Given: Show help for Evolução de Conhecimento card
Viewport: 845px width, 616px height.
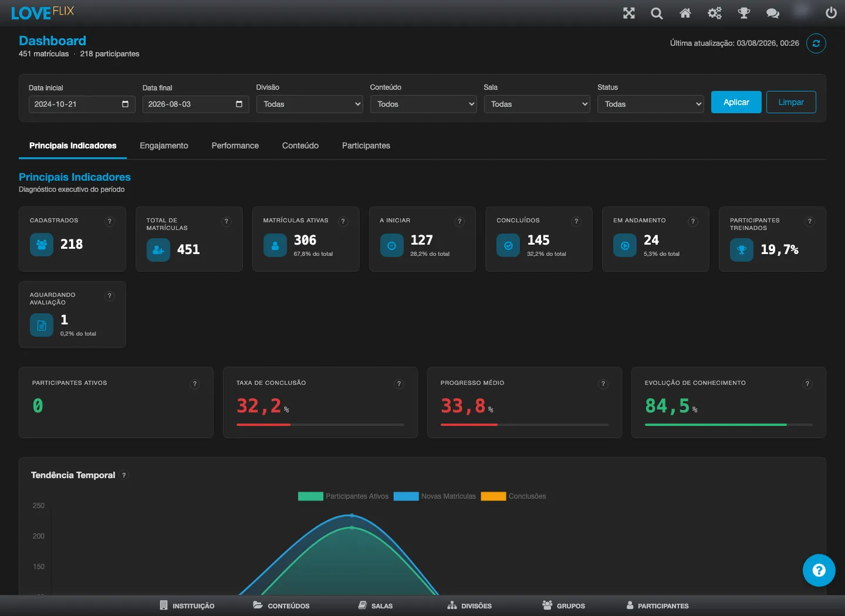Looking at the screenshot, I should point(807,384).
